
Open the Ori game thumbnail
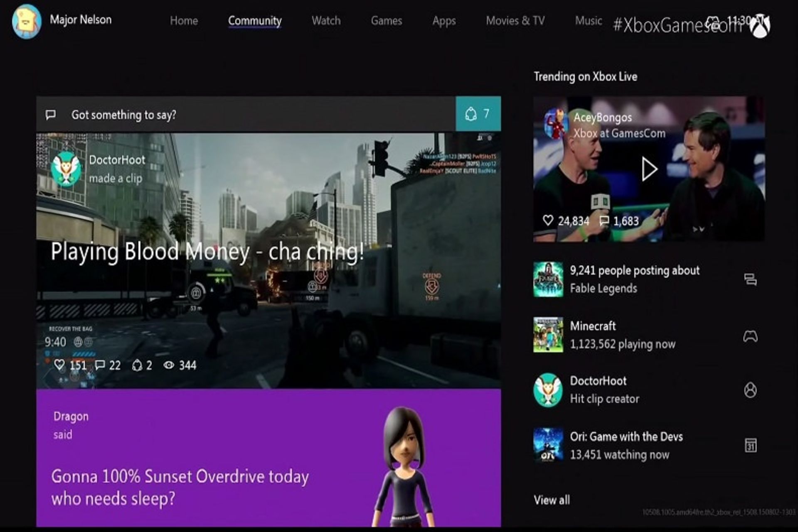(x=548, y=445)
